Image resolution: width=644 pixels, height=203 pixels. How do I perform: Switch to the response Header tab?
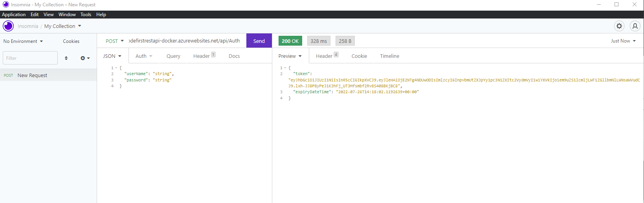[x=327, y=56]
